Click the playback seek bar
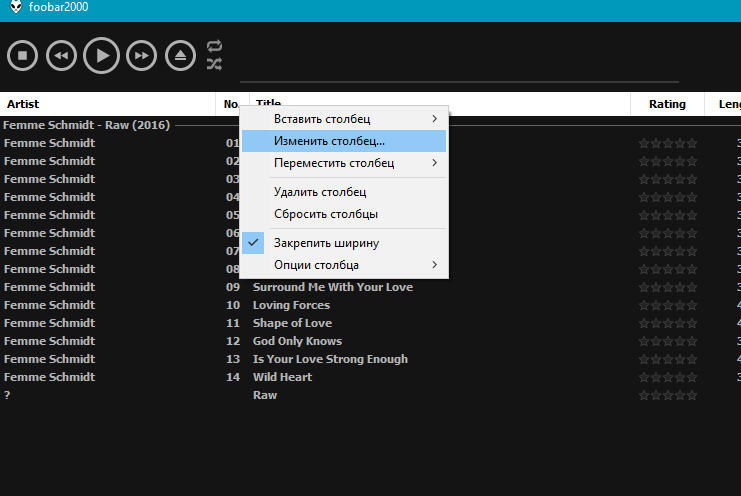This screenshot has height=496, width=741. (459, 81)
